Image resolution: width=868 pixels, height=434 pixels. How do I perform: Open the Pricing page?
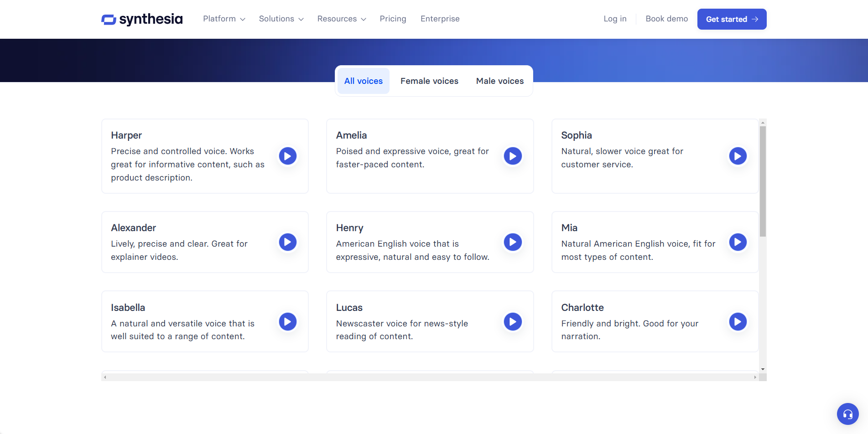point(393,19)
